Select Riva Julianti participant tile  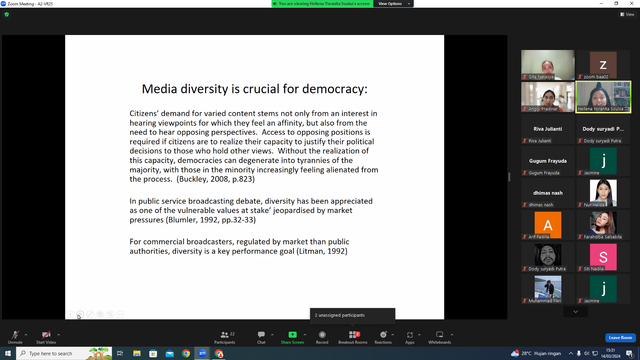point(548,129)
